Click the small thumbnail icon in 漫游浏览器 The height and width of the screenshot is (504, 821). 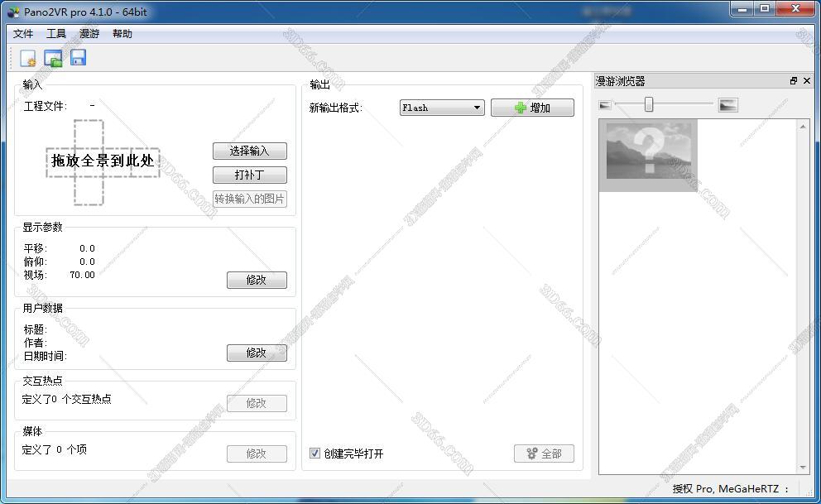pos(605,104)
